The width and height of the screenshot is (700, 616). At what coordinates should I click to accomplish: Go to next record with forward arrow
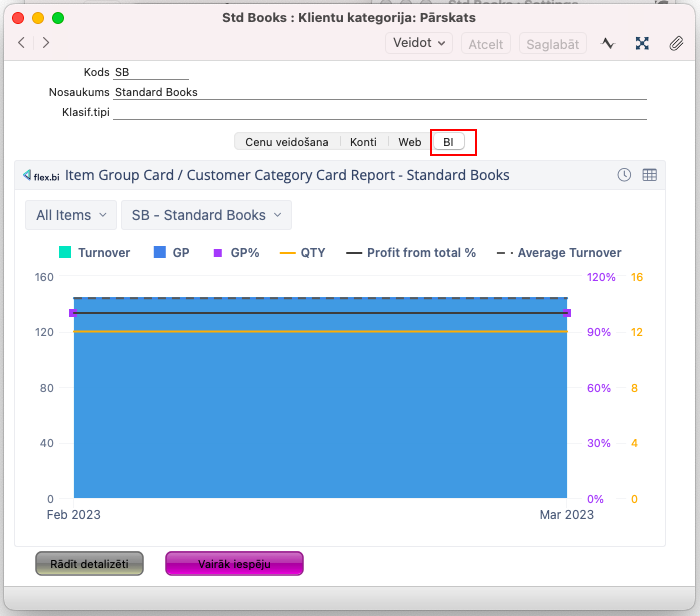pos(46,43)
